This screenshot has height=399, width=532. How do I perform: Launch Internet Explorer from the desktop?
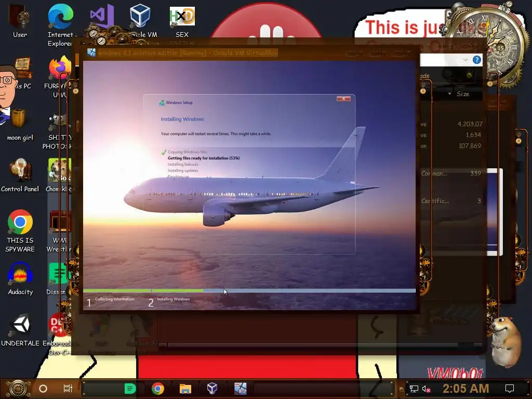click(x=60, y=24)
